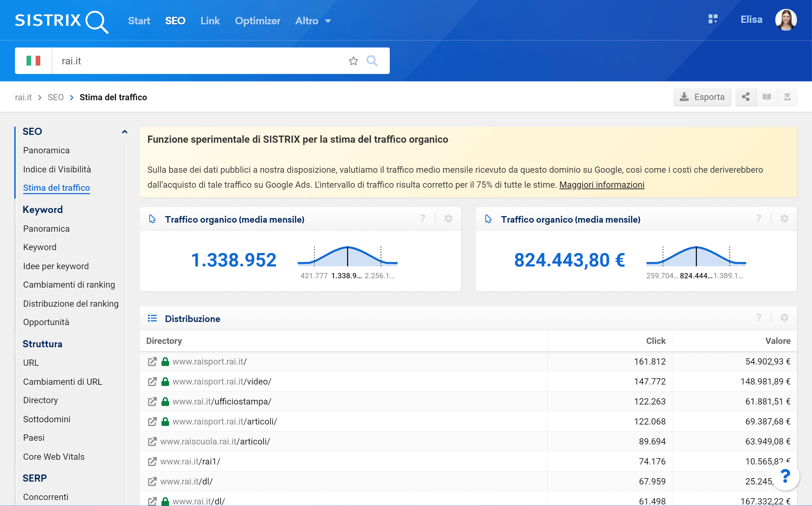Click the green lock on www.raisport.rai.it/video/ row
The width and height of the screenshot is (812, 506).
point(165,381)
